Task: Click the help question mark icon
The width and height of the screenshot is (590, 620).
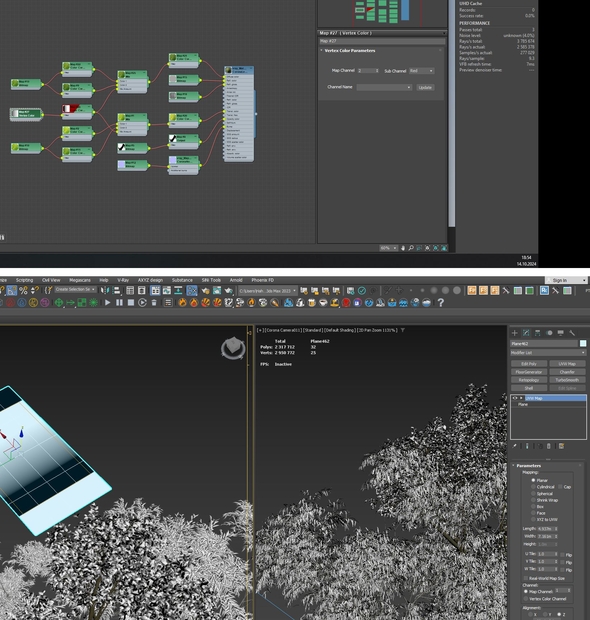Action: coord(440,302)
